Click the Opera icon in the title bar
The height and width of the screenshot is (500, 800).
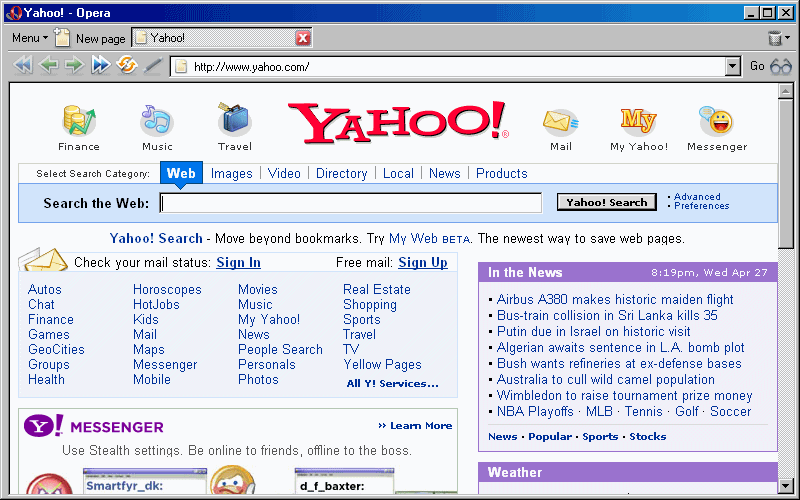click(14, 13)
